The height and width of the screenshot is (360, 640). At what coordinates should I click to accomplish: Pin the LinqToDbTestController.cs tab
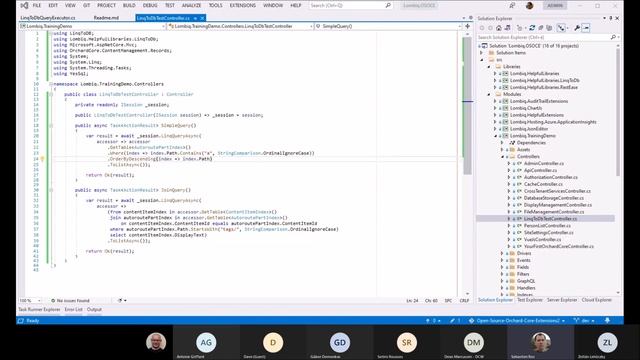pos(195,18)
